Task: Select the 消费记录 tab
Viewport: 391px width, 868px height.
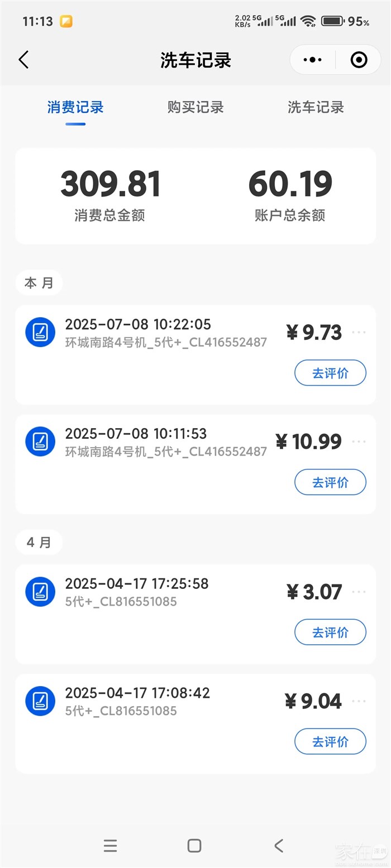Action: click(x=75, y=107)
